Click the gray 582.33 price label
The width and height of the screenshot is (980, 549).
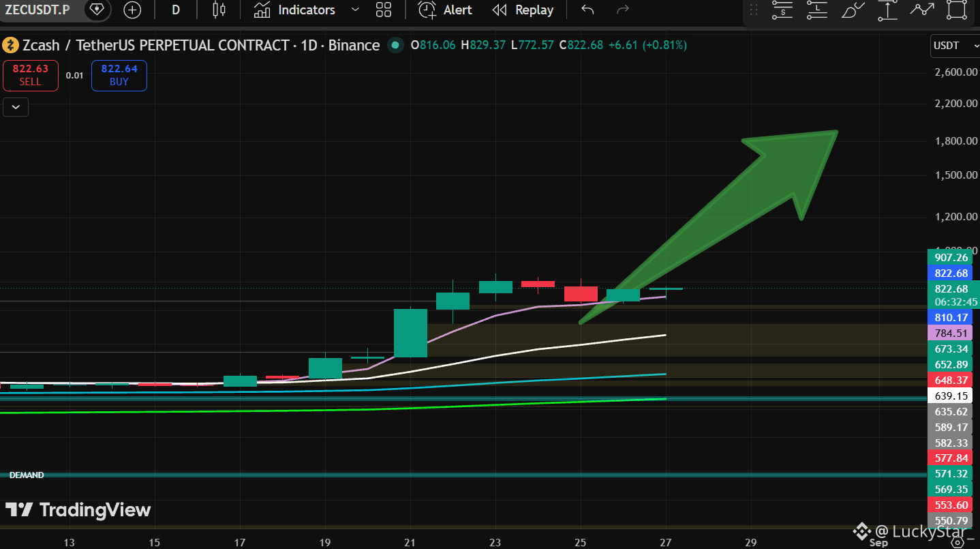click(x=951, y=443)
